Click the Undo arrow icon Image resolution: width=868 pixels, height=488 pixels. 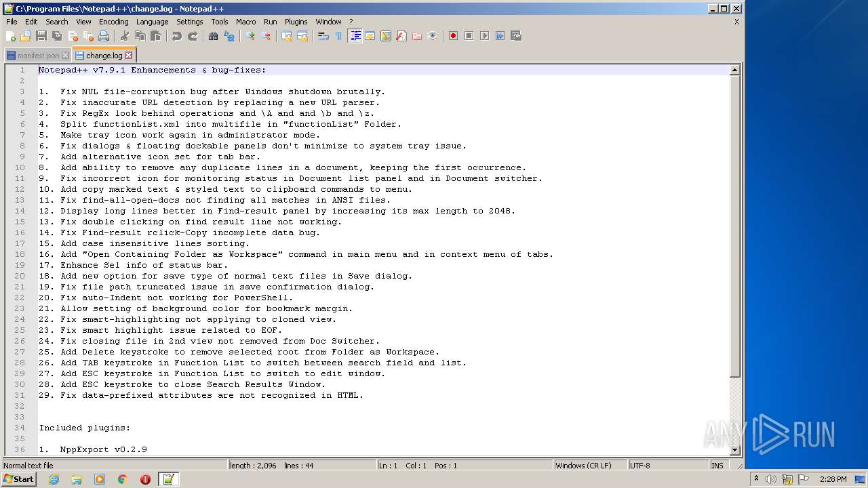point(177,36)
